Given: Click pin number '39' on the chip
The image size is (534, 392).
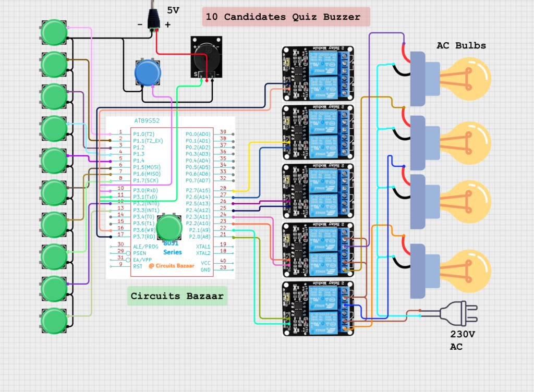Looking at the screenshot, I should [x=223, y=132].
